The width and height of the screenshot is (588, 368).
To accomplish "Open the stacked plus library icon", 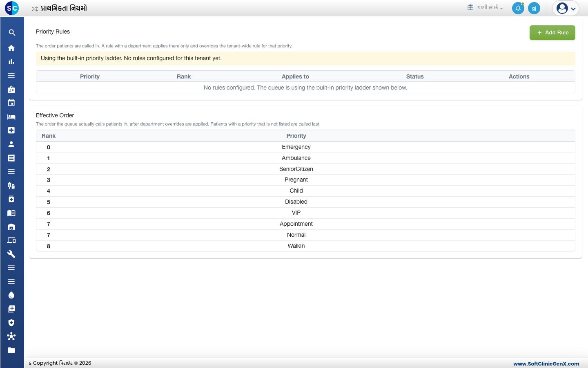I will click(11, 309).
